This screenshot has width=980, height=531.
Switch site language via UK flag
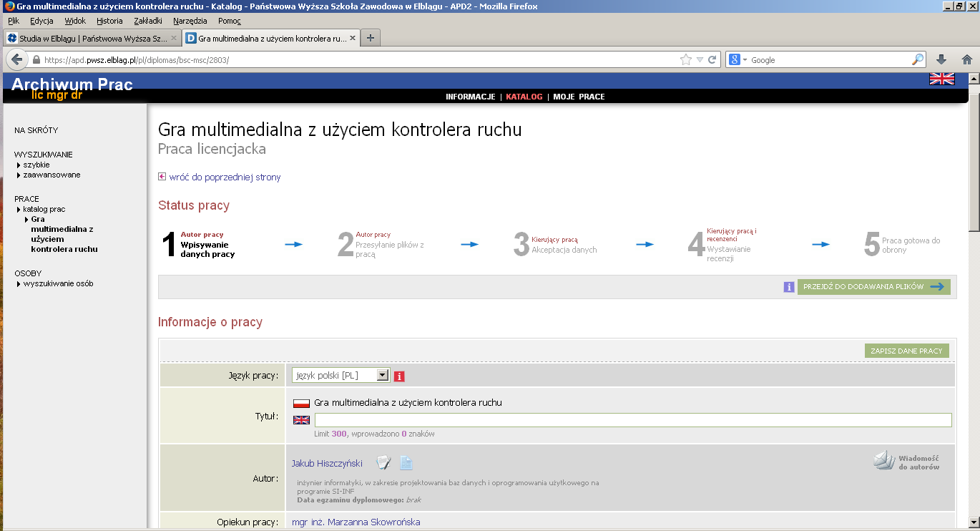(941, 79)
